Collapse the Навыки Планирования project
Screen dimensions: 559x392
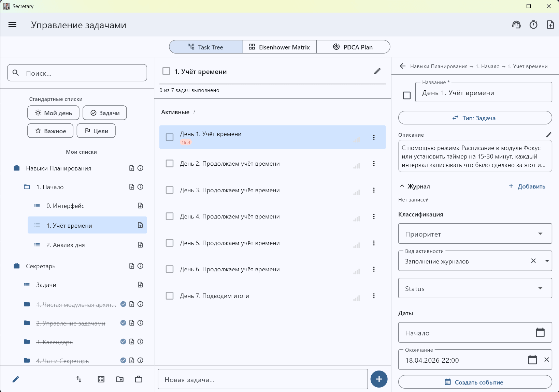tap(16, 168)
